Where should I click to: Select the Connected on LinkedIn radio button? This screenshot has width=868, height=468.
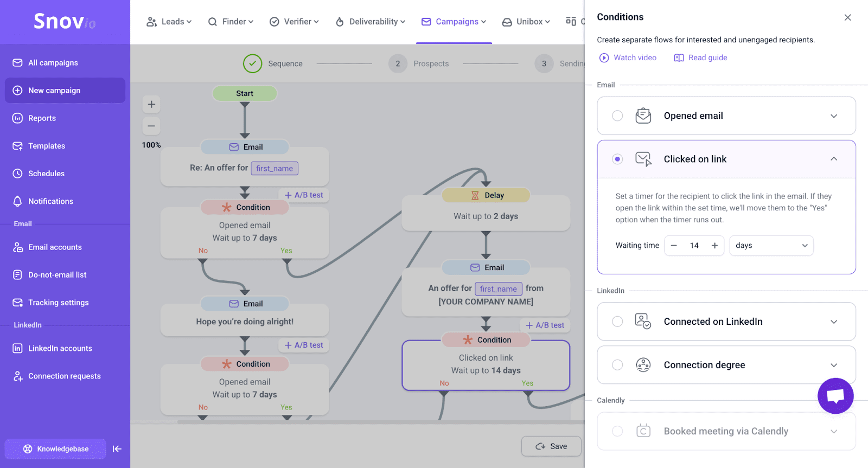[617, 322]
